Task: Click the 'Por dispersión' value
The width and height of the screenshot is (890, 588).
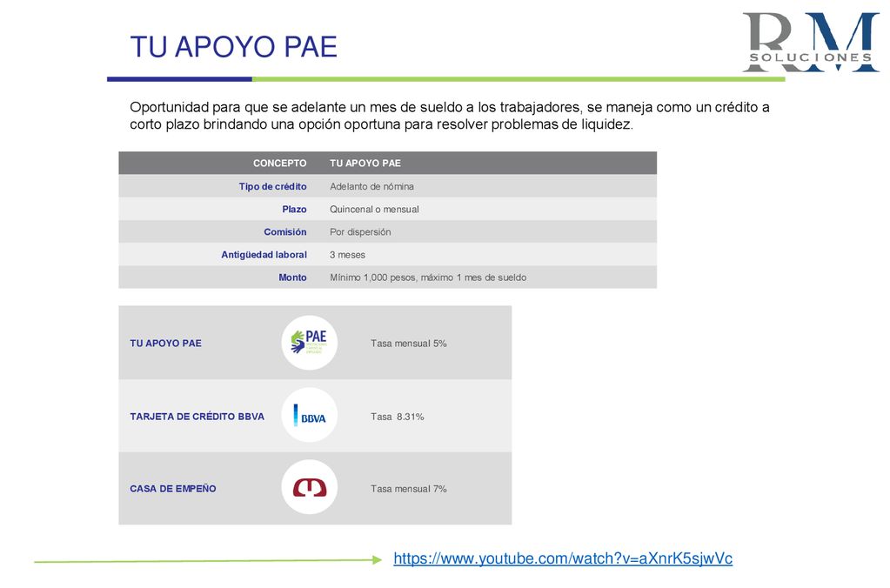Action: click(360, 231)
